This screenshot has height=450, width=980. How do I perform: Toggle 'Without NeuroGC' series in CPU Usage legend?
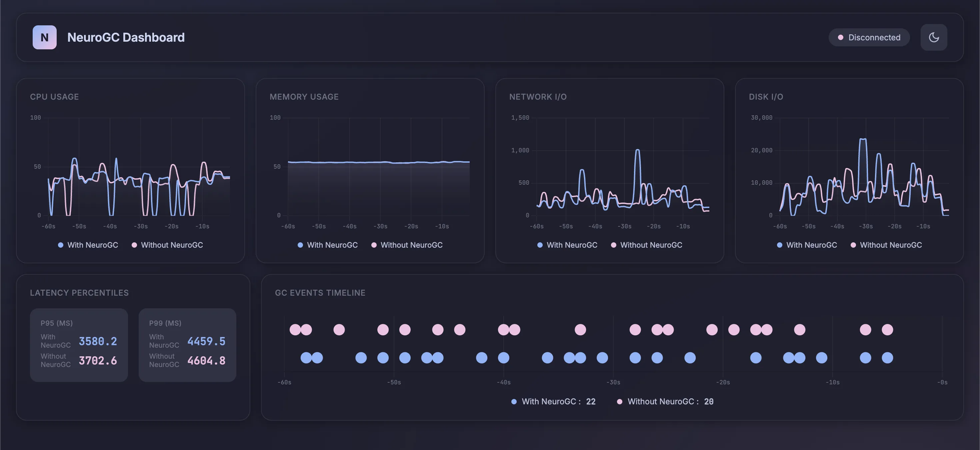[167, 245]
